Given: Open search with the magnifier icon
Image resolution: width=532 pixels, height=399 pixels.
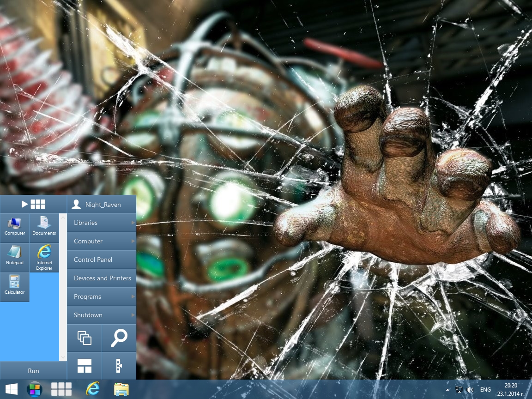Looking at the screenshot, I should 119,338.
